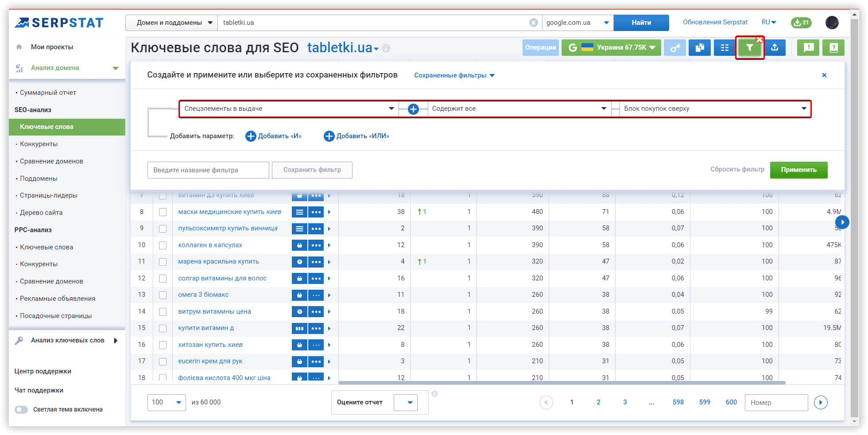
Task: Select checkbox for купити витамин д
Action: tap(163, 328)
